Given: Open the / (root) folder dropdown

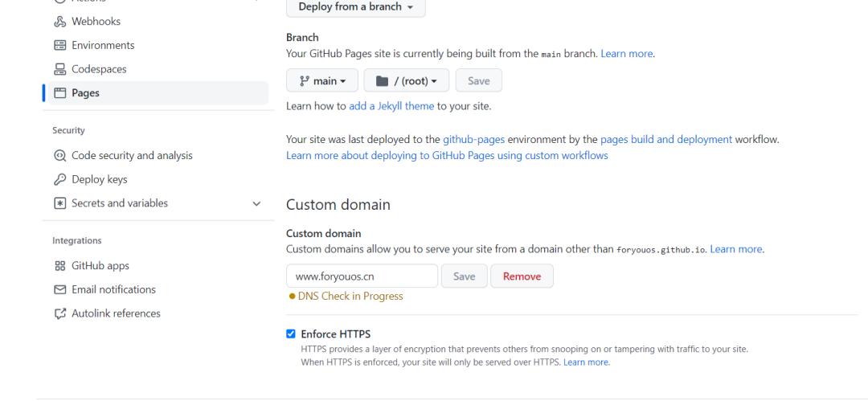Looking at the screenshot, I should pyautogui.click(x=405, y=81).
